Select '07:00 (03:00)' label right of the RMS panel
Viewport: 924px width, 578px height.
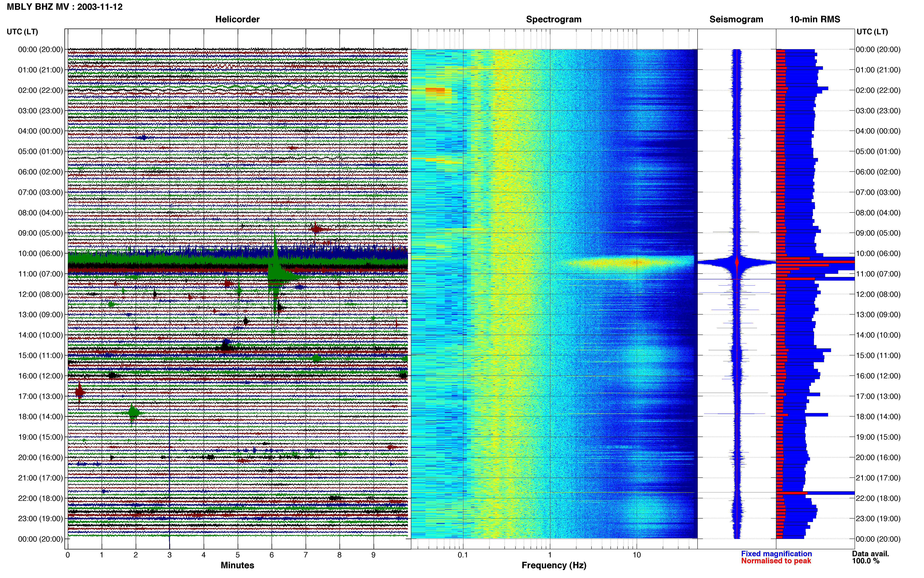pos(878,192)
